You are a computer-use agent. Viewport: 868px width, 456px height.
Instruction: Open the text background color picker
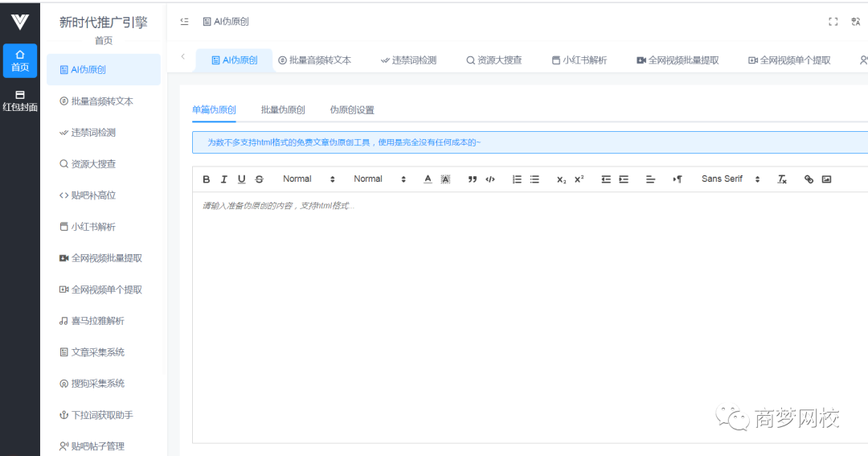pyautogui.click(x=445, y=179)
